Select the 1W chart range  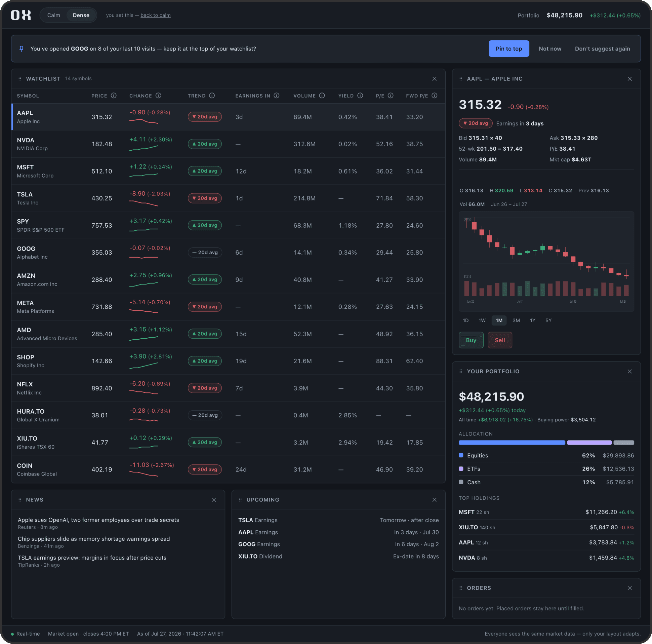482,320
